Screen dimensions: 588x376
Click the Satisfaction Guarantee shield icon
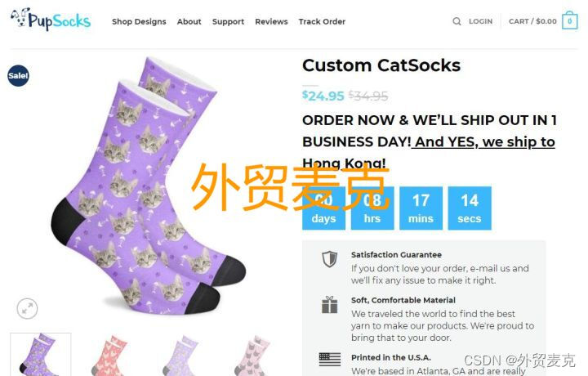pyautogui.click(x=330, y=259)
